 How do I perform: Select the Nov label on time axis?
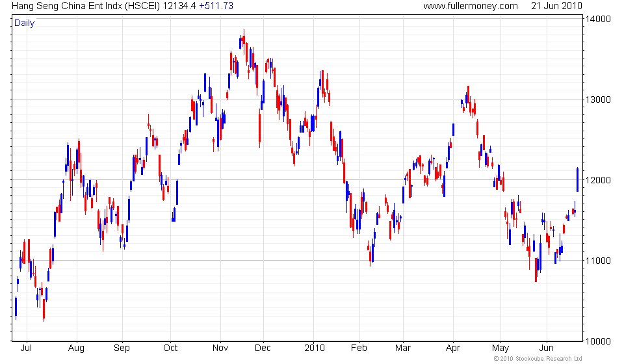click(220, 348)
